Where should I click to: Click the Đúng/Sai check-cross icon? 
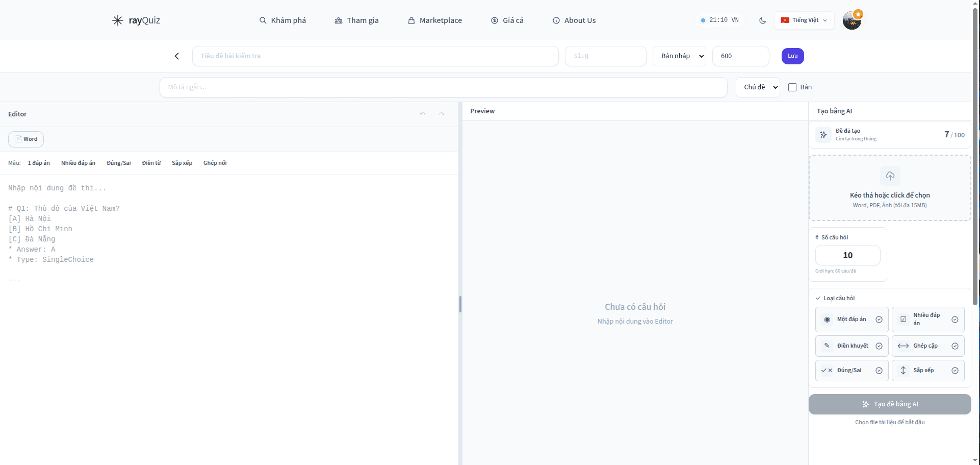tap(827, 371)
